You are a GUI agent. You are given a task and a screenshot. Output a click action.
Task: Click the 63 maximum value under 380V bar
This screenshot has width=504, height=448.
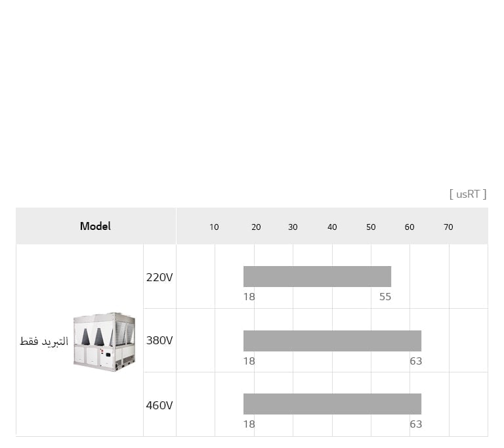pyautogui.click(x=416, y=361)
